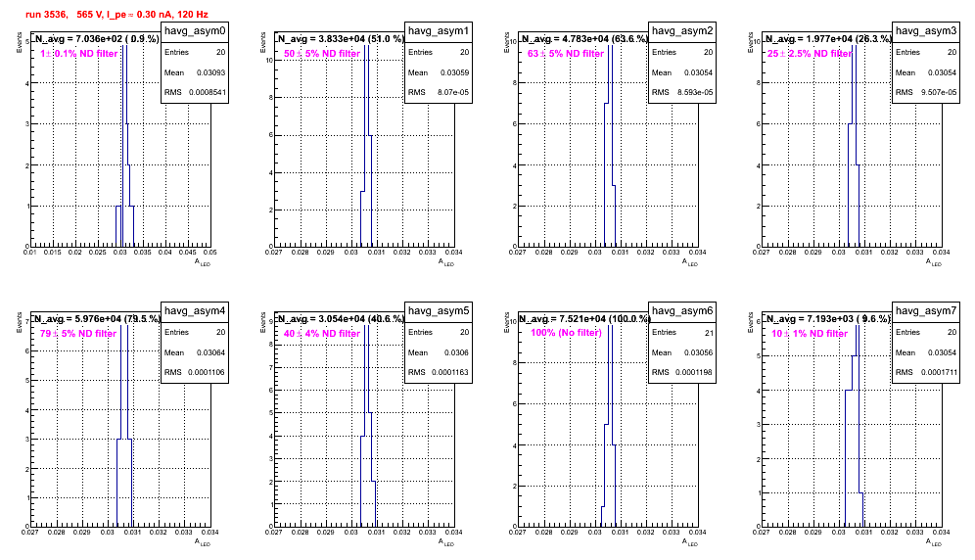
Task: Click N_avg = 1.977e+04 title text
Action: tap(828, 38)
